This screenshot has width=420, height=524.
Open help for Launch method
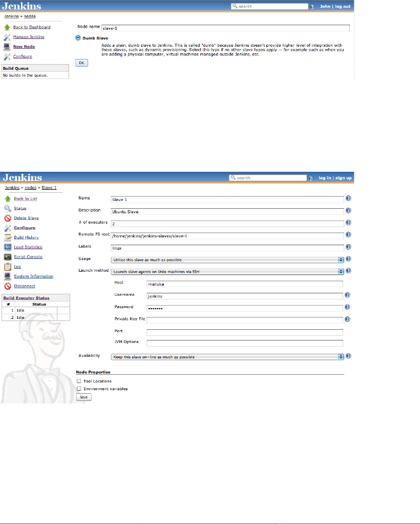[348, 271]
